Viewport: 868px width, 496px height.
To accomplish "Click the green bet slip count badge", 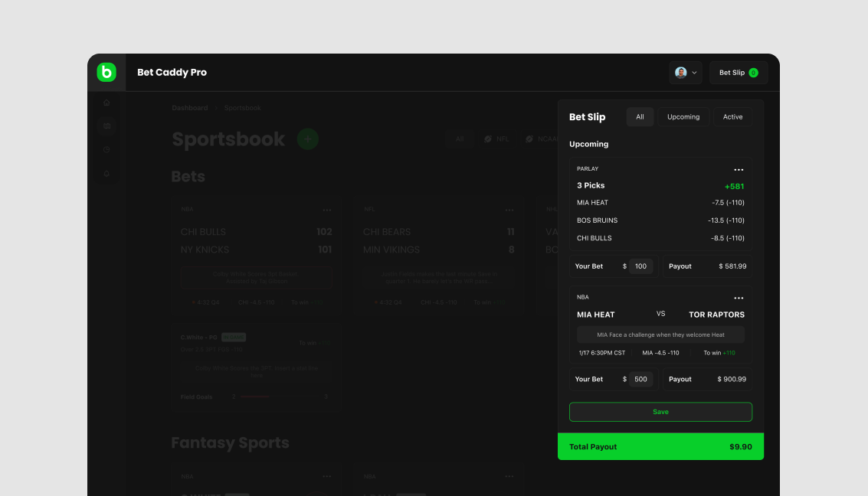I will tap(753, 73).
